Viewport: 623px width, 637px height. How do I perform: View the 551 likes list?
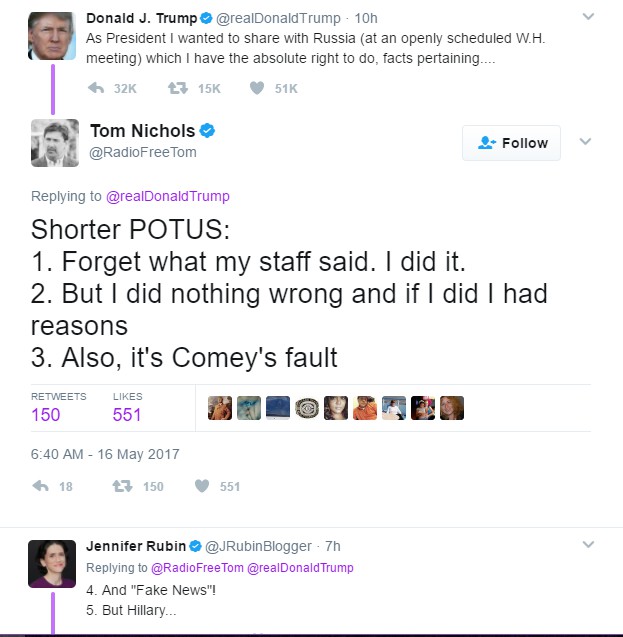[x=127, y=414]
